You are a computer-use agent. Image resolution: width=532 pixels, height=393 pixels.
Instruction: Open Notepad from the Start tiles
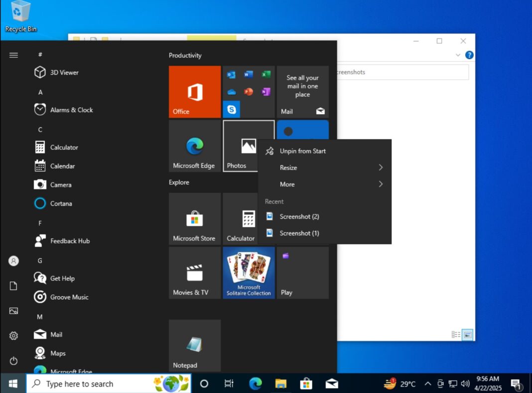click(x=194, y=345)
